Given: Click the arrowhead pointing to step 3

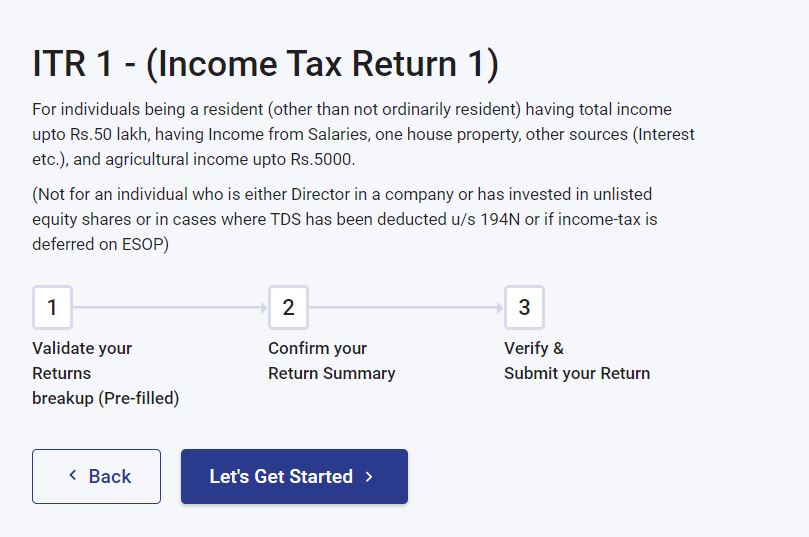Looking at the screenshot, I should click(x=500, y=308).
